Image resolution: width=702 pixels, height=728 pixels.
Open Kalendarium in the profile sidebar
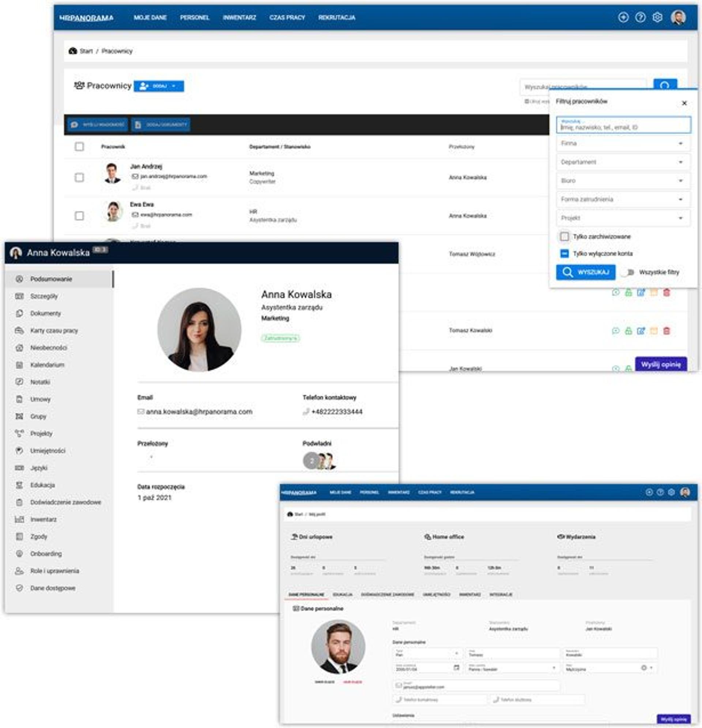click(x=47, y=365)
